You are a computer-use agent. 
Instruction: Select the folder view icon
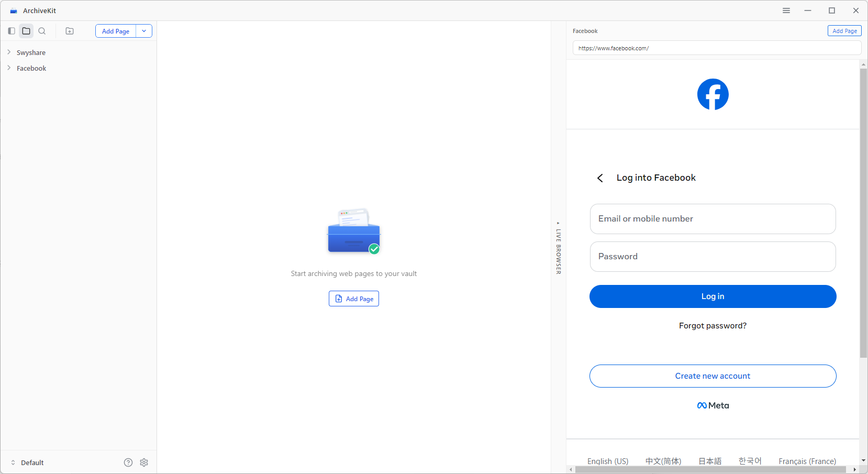26,31
